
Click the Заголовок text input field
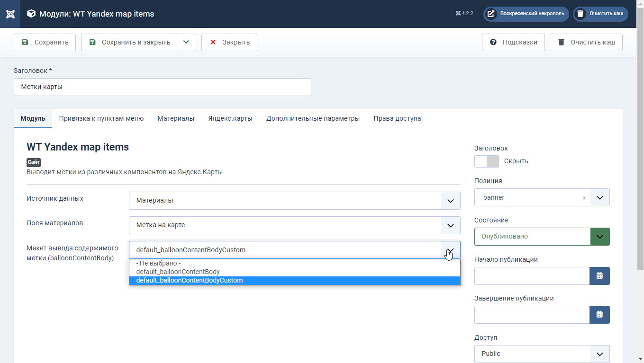163,87
